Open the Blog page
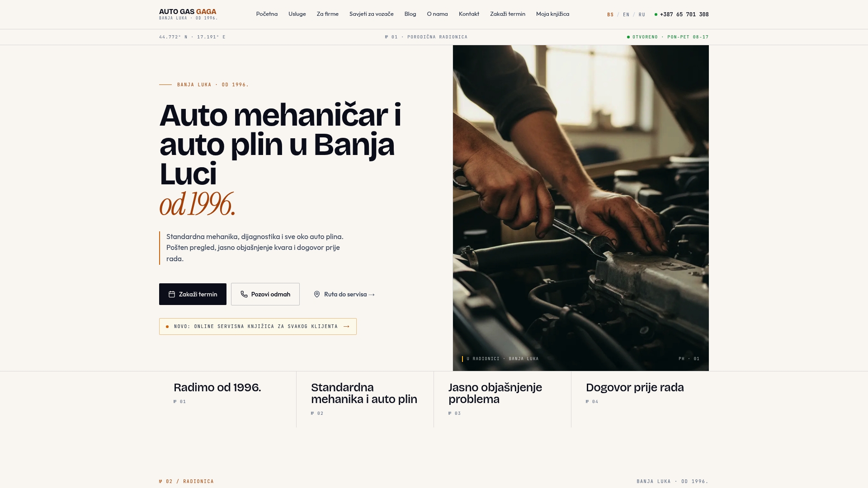The image size is (868, 488). coord(410,14)
